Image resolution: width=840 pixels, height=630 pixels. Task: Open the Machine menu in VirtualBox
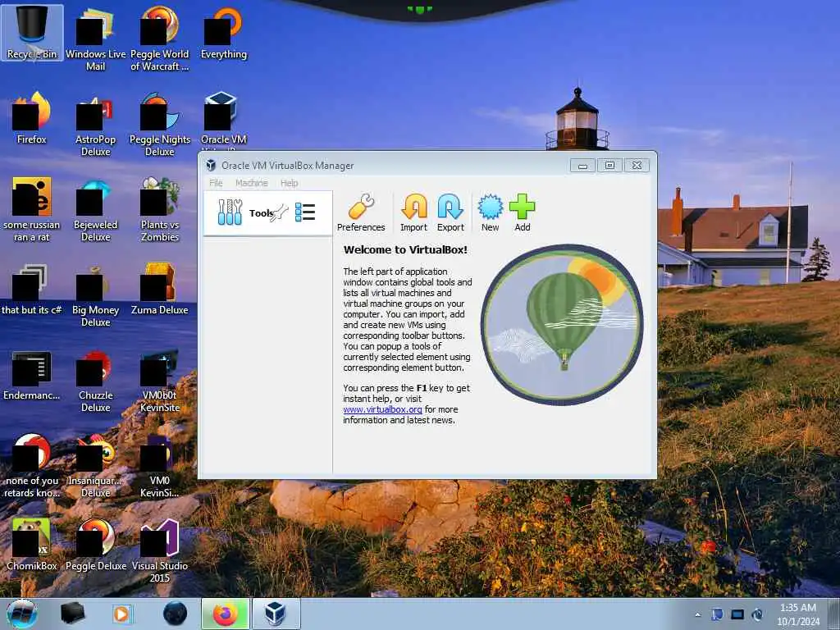coord(251,183)
